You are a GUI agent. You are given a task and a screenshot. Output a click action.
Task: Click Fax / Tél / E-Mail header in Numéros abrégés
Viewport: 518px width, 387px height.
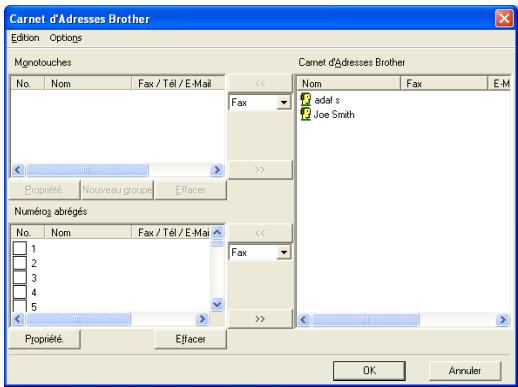coord(171,232)
